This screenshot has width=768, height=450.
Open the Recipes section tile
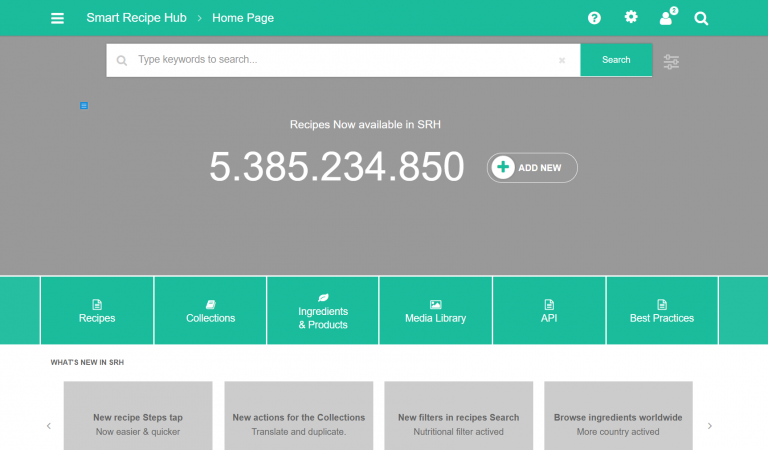pyautogui.click(x=97, y=311)
